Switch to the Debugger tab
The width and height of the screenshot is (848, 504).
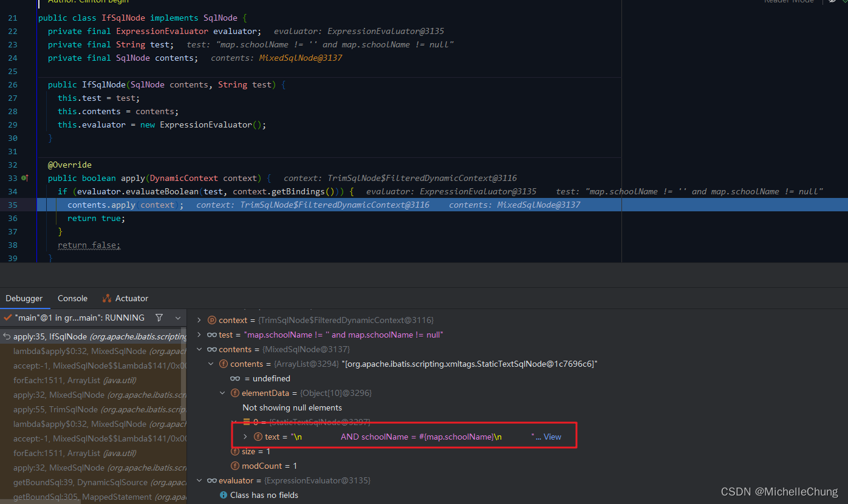tap(24, 298)
